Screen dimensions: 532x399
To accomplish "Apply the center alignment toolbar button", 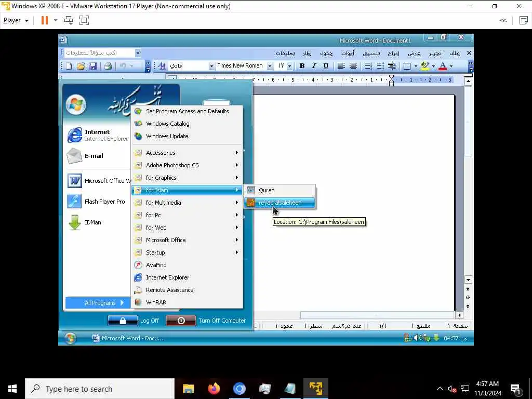I will coord(353,66).
